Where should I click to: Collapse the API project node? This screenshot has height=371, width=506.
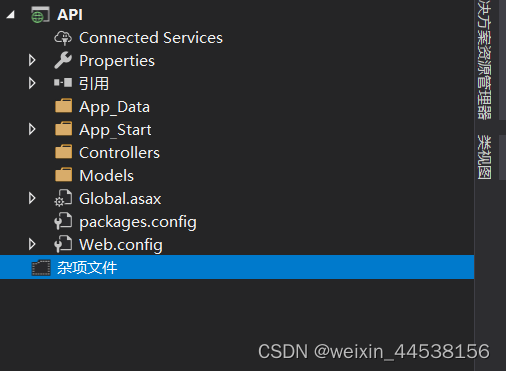(x=11, y=15)
